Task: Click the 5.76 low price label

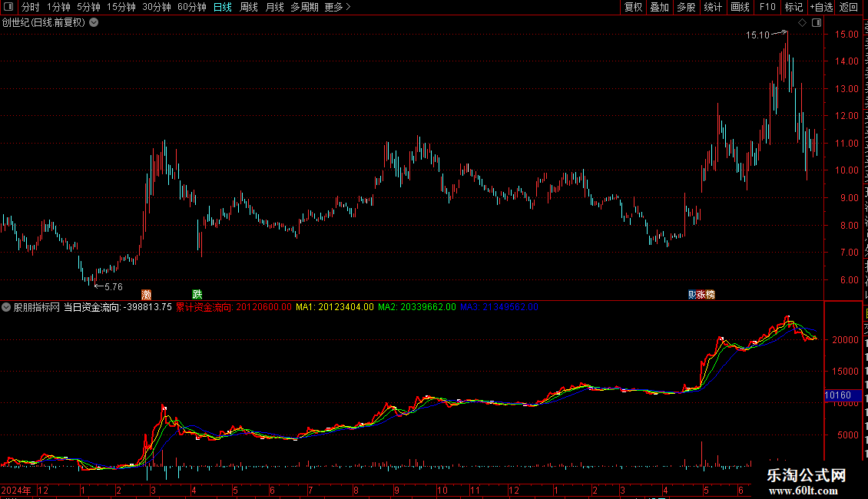Action: tap(114, 287)
